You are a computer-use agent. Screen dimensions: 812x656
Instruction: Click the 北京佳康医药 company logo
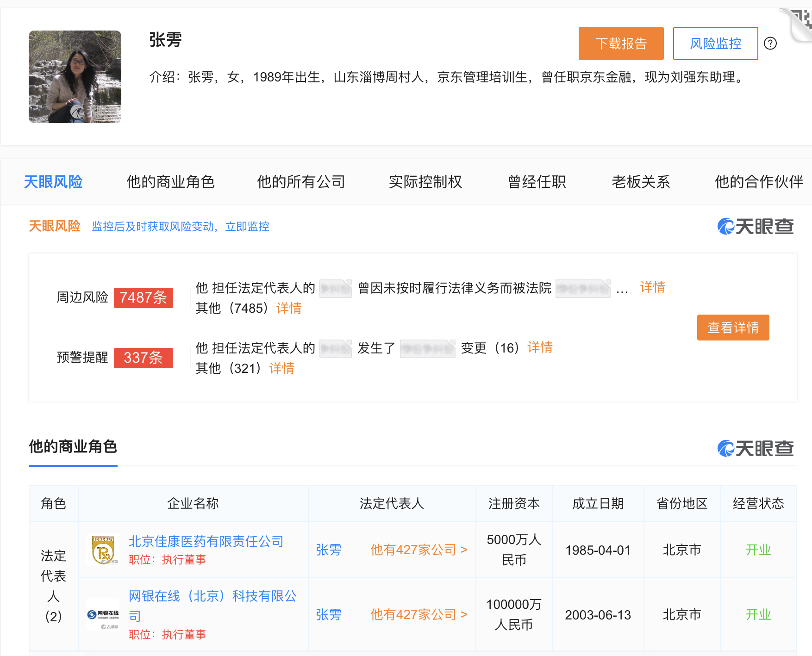point(103,550)
